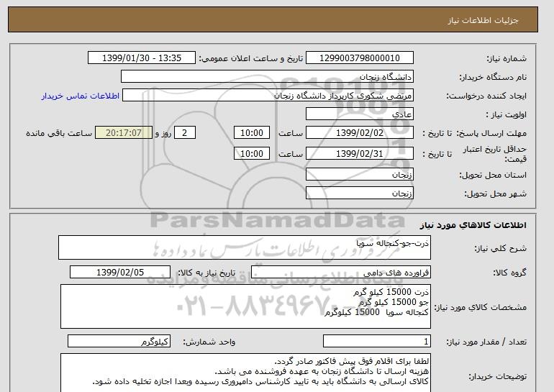Select priority field عادی
The width and height of the screenshot is (554, 392).
(x=359, y=114)
